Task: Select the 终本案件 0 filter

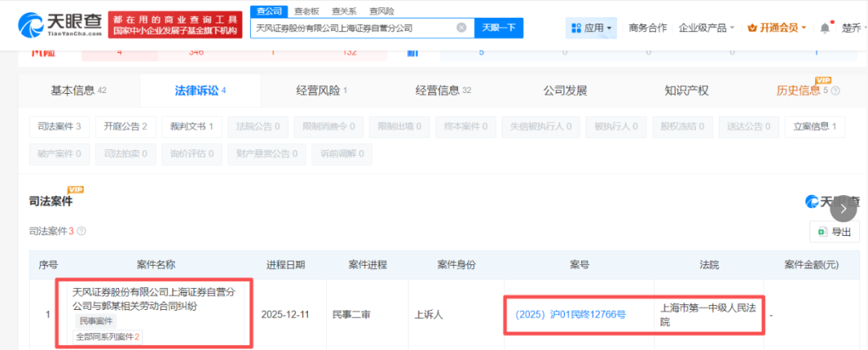Action: coord(465,127)
